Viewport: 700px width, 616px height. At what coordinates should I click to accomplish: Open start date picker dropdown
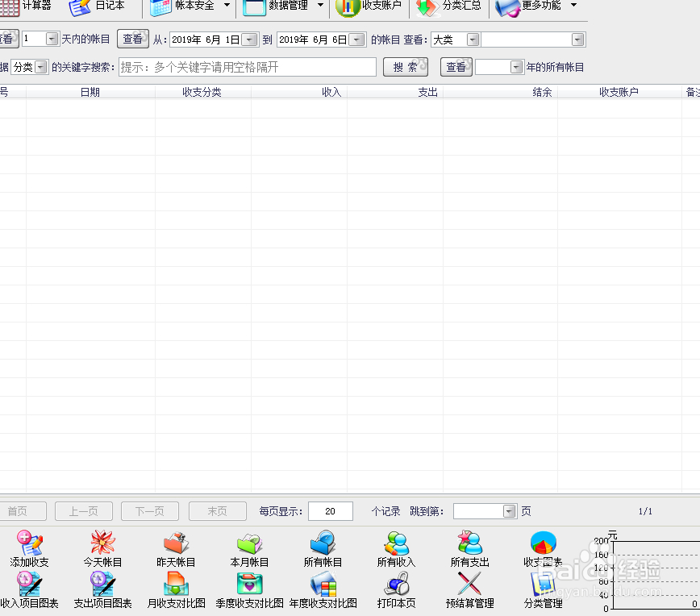(249, 40)
